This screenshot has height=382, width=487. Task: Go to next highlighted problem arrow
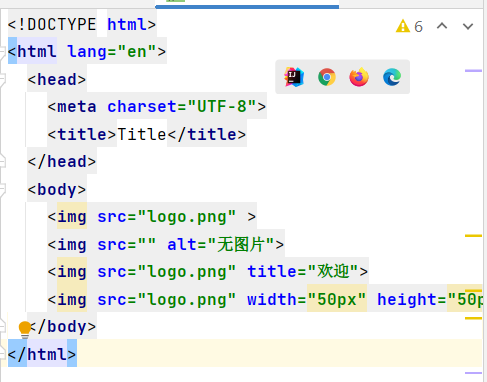468,26
